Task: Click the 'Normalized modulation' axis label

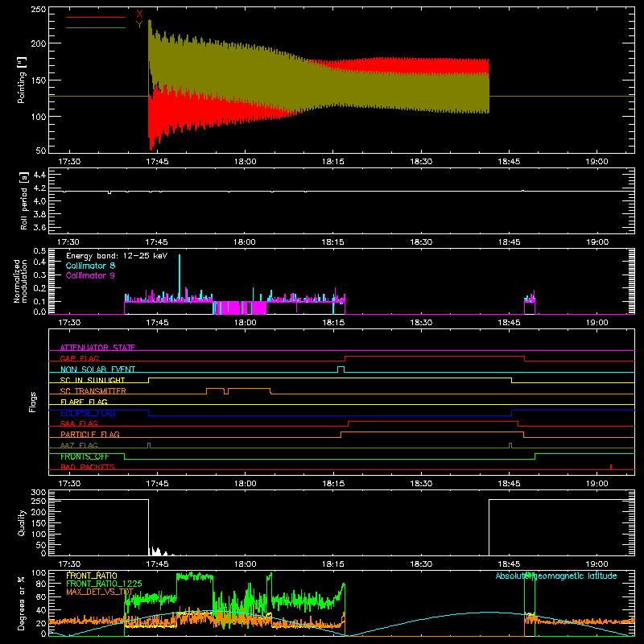Action: (x=21, y=281)
